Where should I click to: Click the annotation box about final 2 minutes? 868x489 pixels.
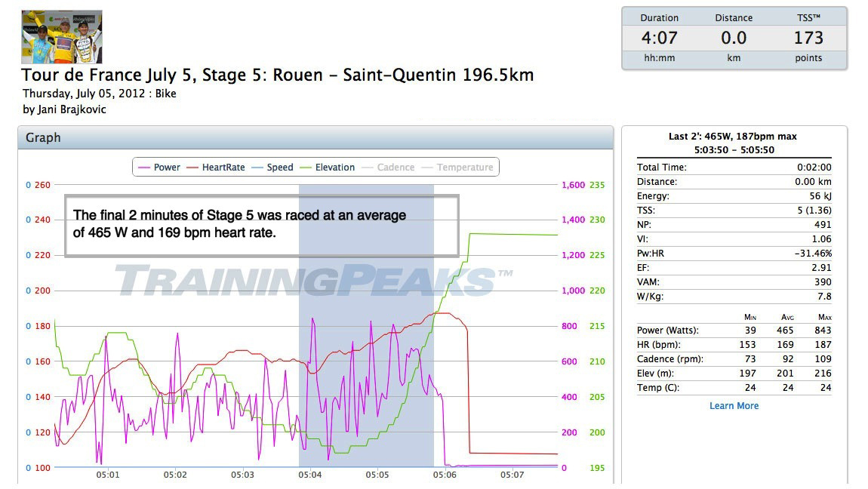pyautogui.click(x=261, y=226)
